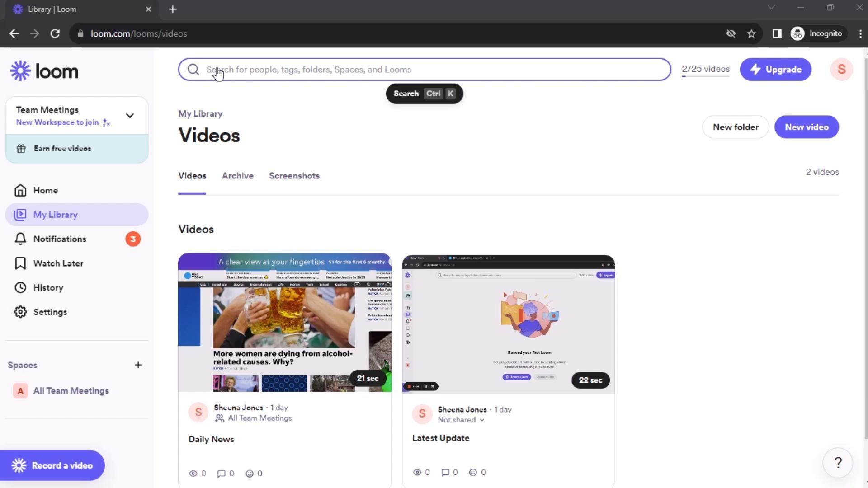Click the gift icon for free videos
The width and height of the screenshot is (868, 488).
(21, 149)
